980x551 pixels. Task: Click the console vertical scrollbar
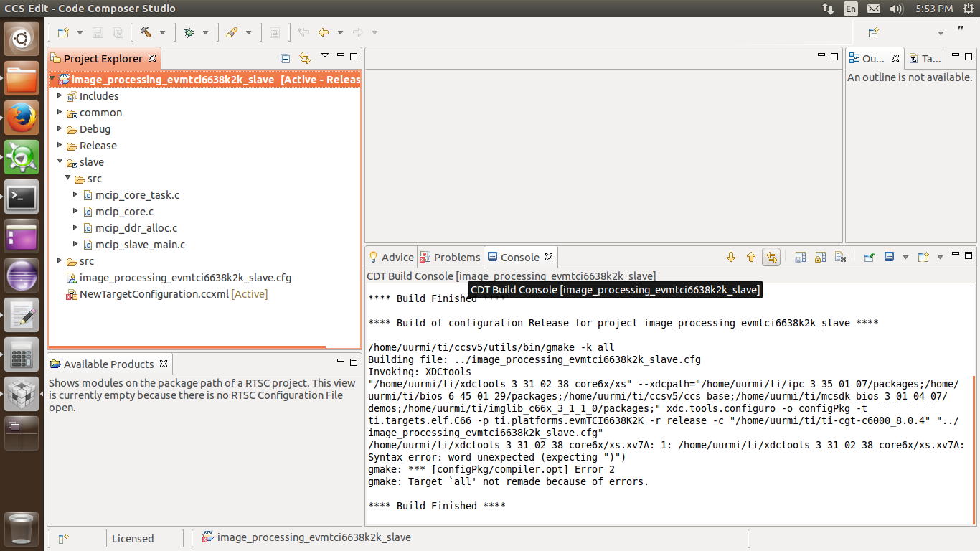pos(974,451)
